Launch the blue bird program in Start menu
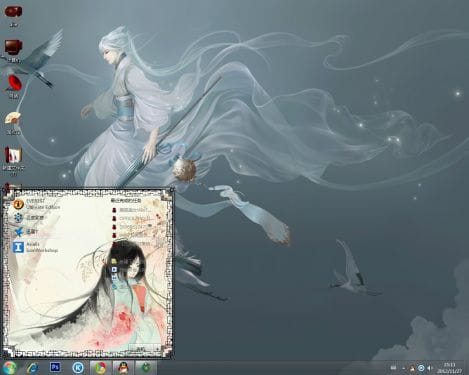 pyautogui.click(x=25, y=231)
